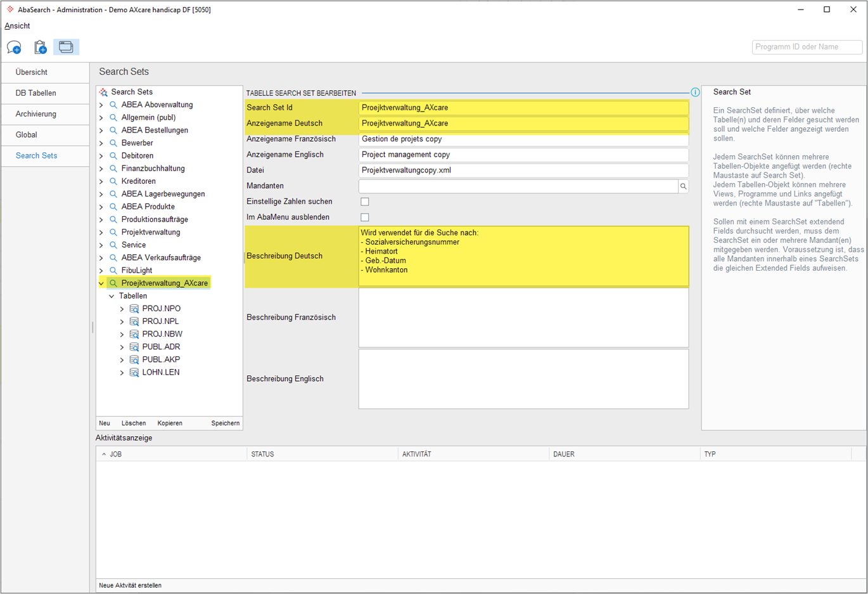The image size is (868, 594).
Task: Expand the ABEA Verkaufsaufträge node
Action: click(x=101, y=257)
